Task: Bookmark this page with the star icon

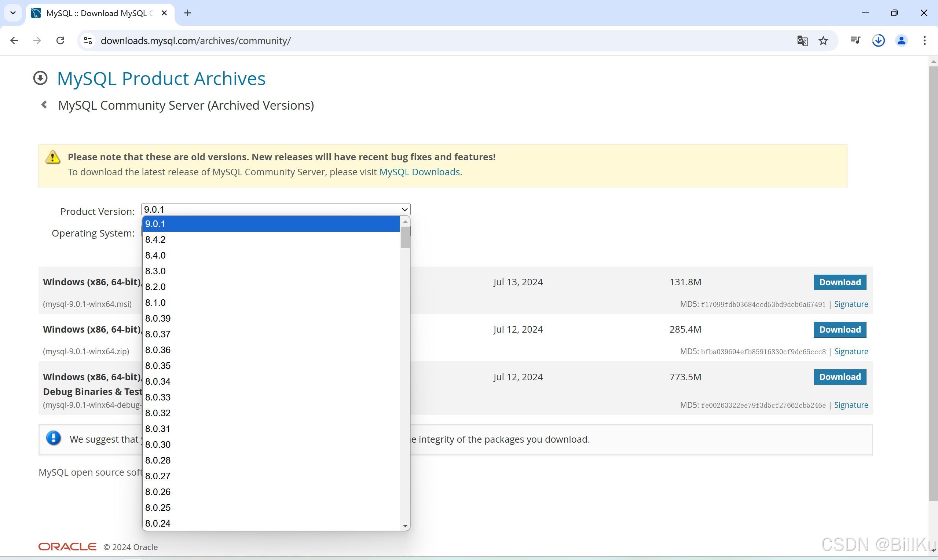Action: point(823,40)
